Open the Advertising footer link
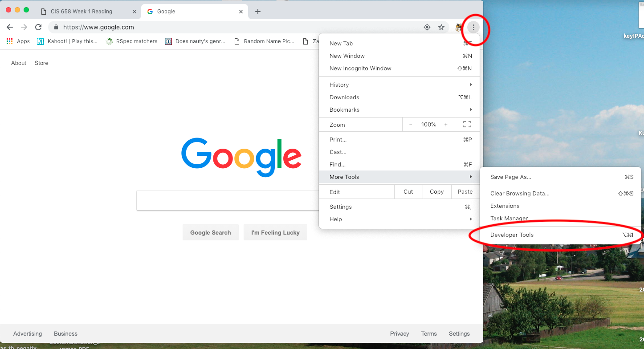This screenshot has height=349, width=644. (28, 333)
